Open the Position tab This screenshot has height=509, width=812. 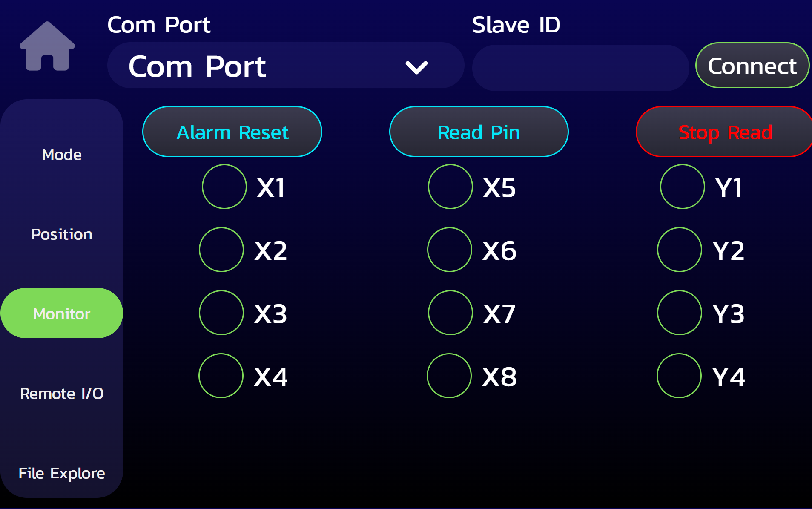point(62,234)
